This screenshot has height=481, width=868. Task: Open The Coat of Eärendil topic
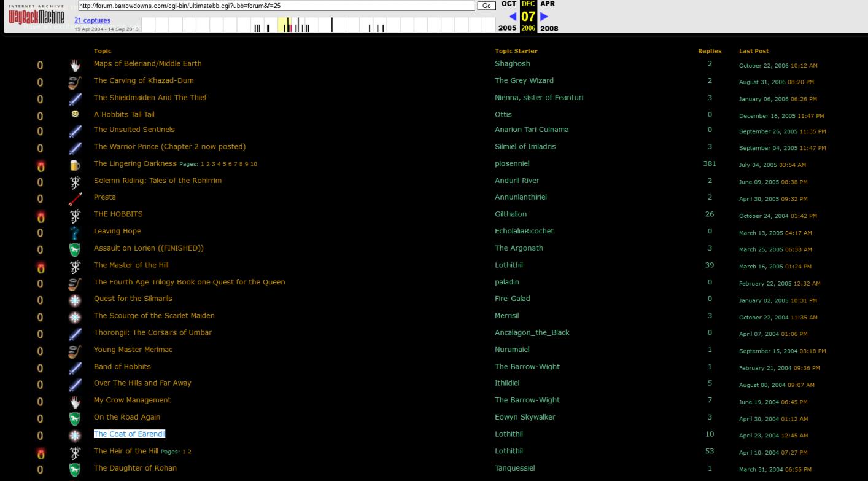pos(130,434)
